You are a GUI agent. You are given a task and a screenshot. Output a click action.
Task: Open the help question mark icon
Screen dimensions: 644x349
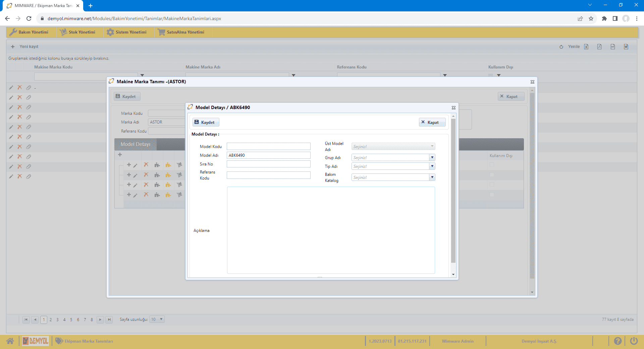(x=618, y=341)
